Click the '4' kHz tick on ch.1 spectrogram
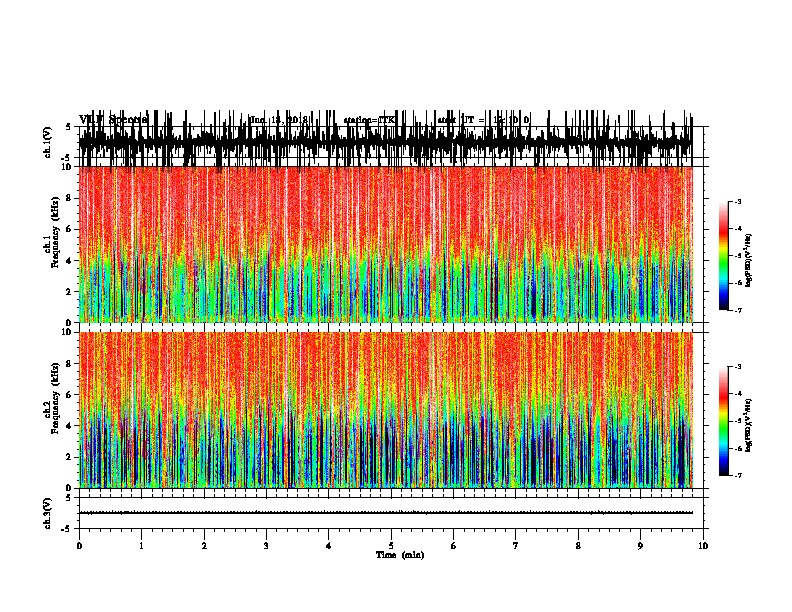This screenshot has width=792, height=612. point(70,261)
